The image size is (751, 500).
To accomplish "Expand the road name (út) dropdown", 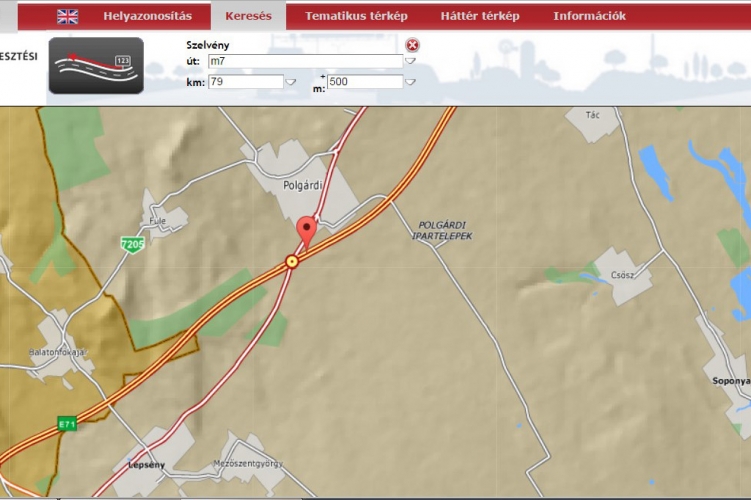I will 410,62.
